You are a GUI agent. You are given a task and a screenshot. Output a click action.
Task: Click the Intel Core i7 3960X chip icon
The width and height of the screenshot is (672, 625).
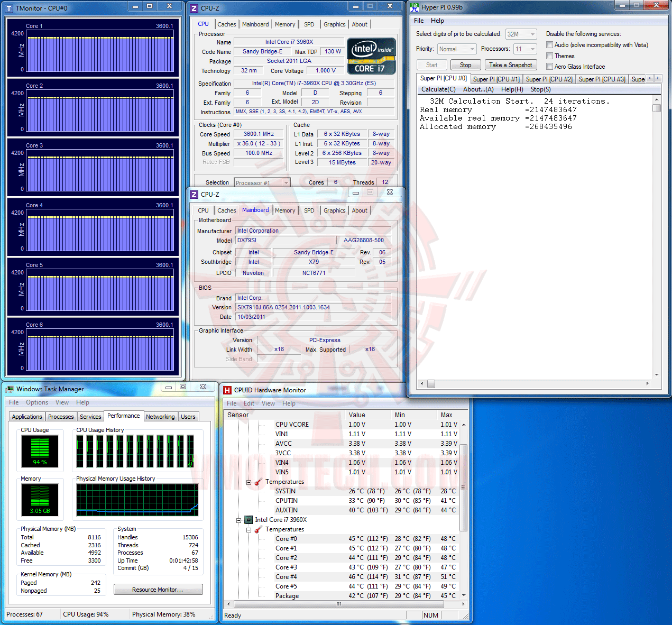tap(248, 520)
